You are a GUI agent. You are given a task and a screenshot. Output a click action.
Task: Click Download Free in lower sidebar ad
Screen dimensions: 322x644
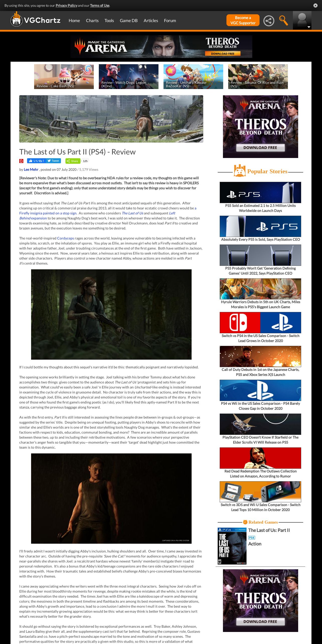260,622
